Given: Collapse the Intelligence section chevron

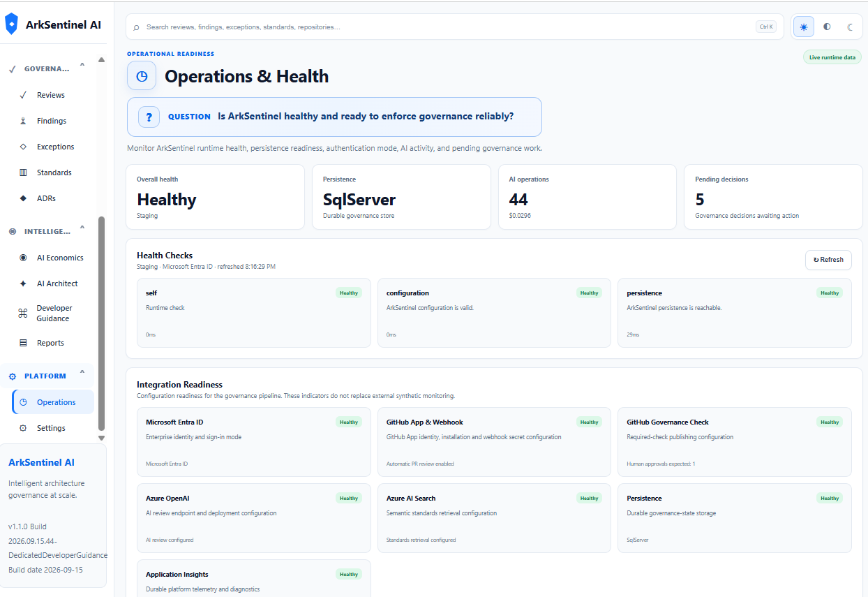Looking at the screenshot, I should (82, 227).
